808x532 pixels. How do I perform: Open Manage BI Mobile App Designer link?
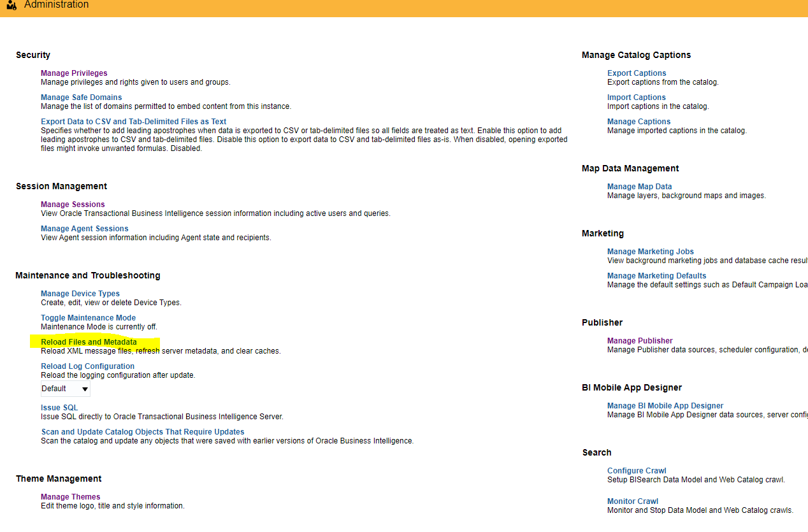pyautogui.click(x=665, y=406)
